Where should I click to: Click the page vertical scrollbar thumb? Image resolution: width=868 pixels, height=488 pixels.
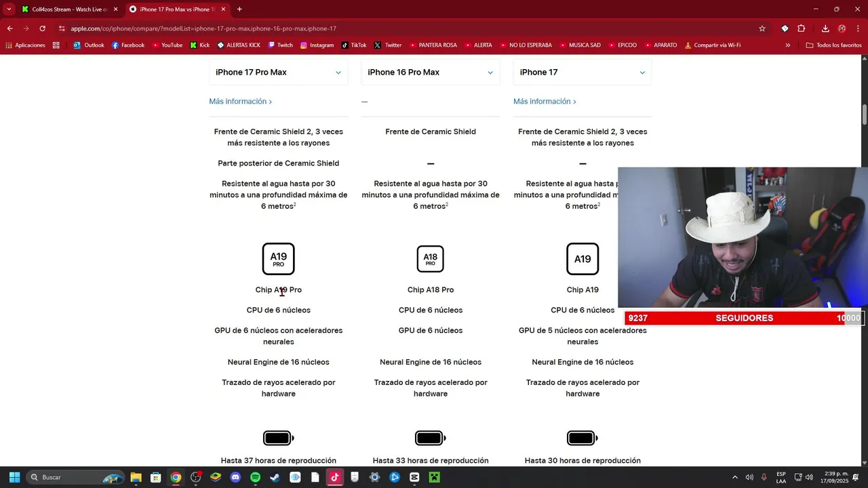coord(865,115)
